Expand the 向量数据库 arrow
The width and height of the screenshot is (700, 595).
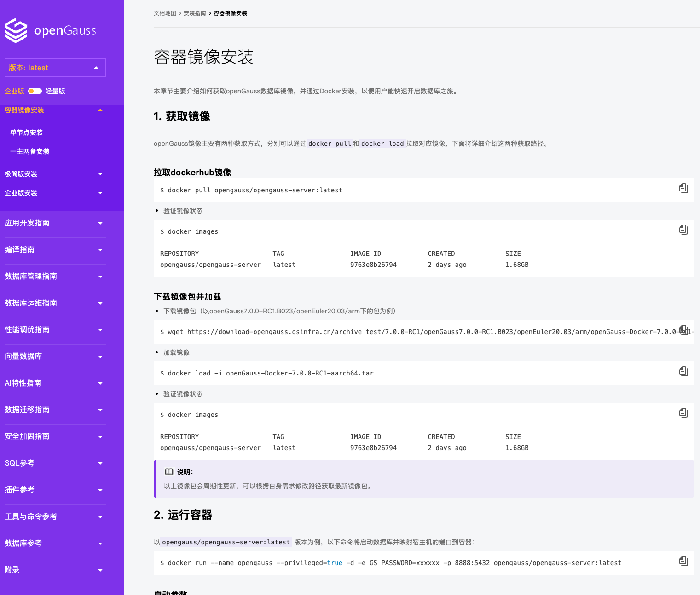coord(100,357)
